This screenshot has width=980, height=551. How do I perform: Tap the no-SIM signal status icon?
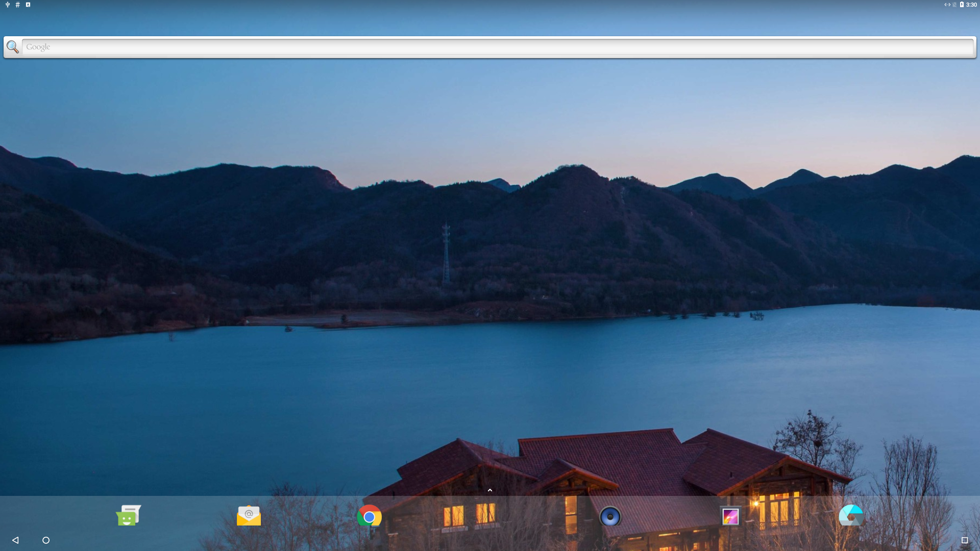[954, 5]
